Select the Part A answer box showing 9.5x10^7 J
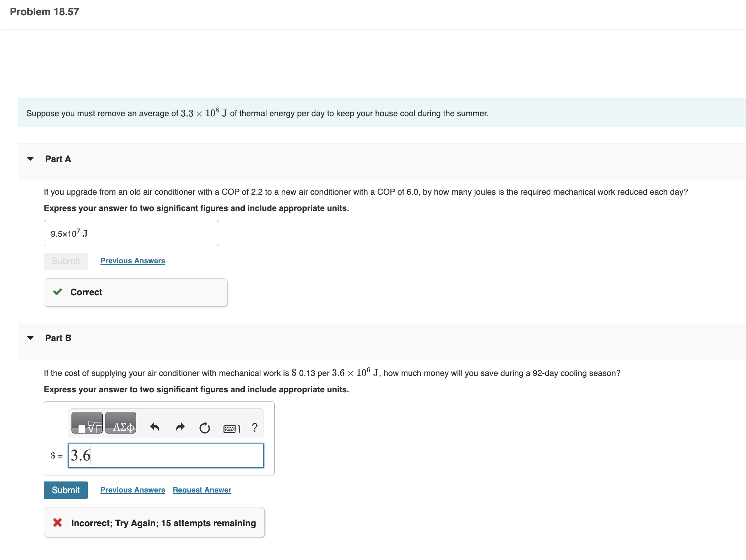The image size is (746, 560). tap(131, 233)
